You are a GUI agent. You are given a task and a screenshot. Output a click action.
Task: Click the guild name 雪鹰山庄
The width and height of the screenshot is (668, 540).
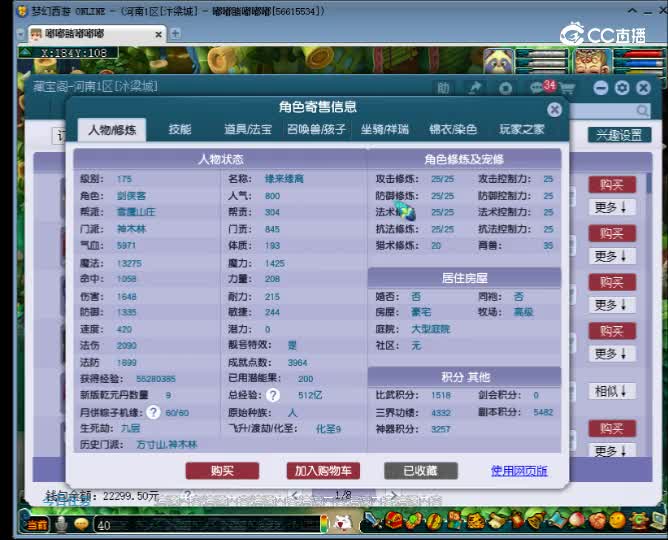(136, 212)
